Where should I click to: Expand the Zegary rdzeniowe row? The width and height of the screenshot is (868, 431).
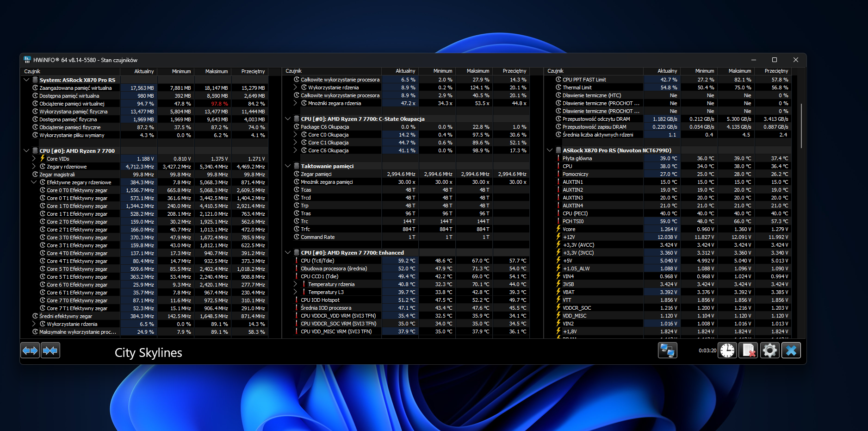34,166
